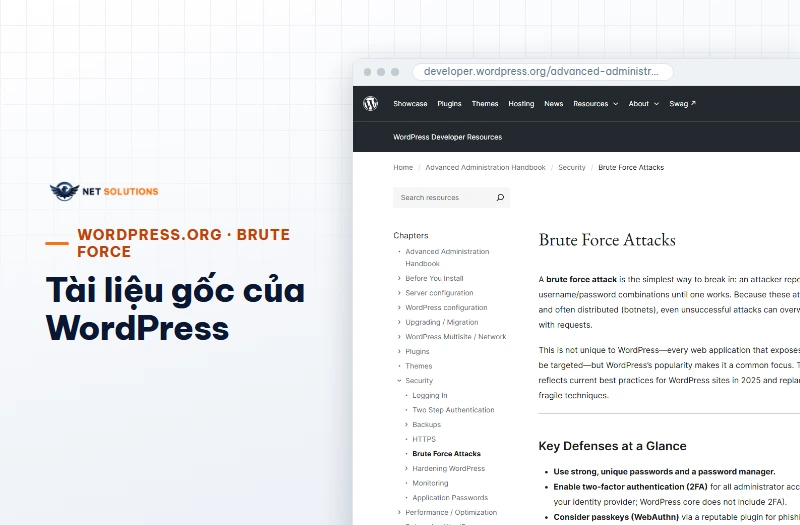Click the WordPress logo icon
Viewport: 800px width, 525px height.
click(x=370, y=104)
